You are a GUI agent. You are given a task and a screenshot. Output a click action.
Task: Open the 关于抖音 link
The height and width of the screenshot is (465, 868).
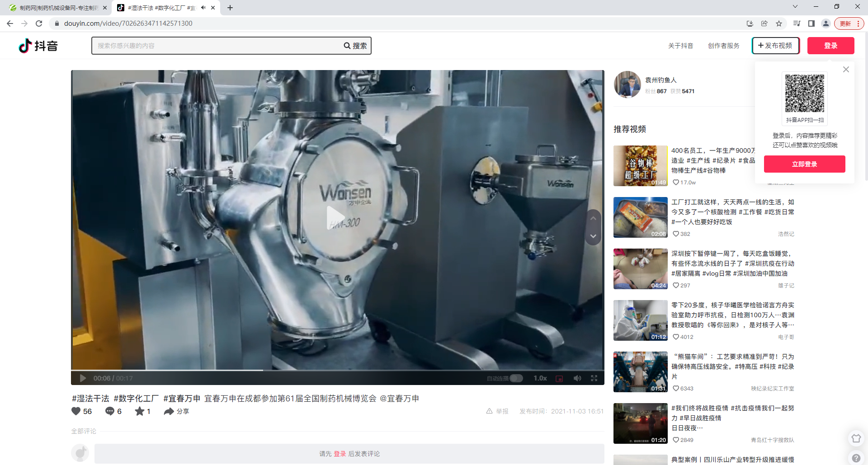click(x=680, y=46)
